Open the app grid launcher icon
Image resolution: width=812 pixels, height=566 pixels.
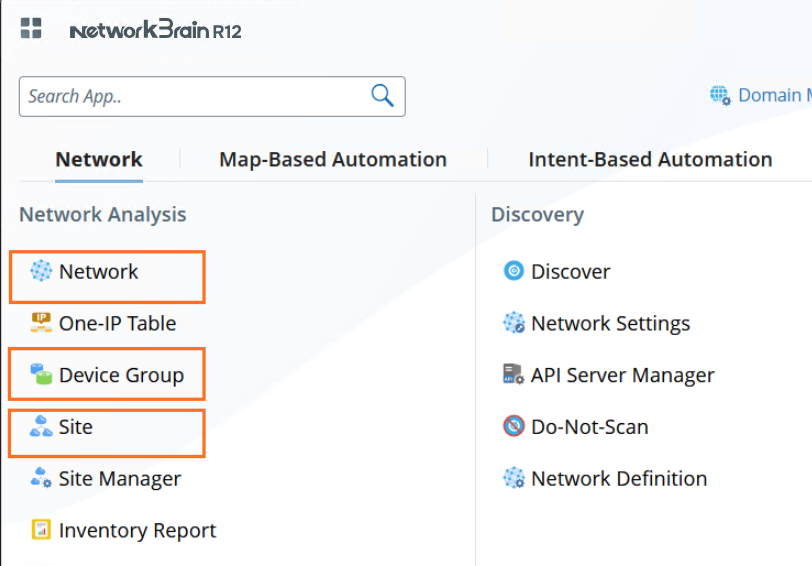31,29
